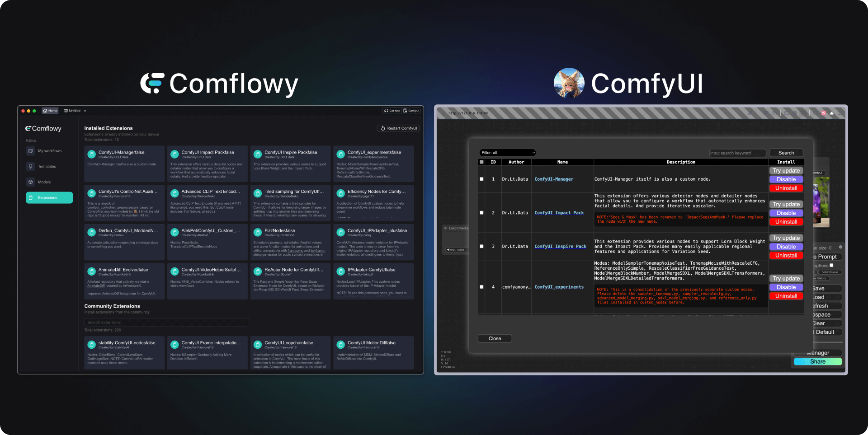Click the input search keyword field
Image resolution: width=868 pixels, height=435 pixels.
737,153
